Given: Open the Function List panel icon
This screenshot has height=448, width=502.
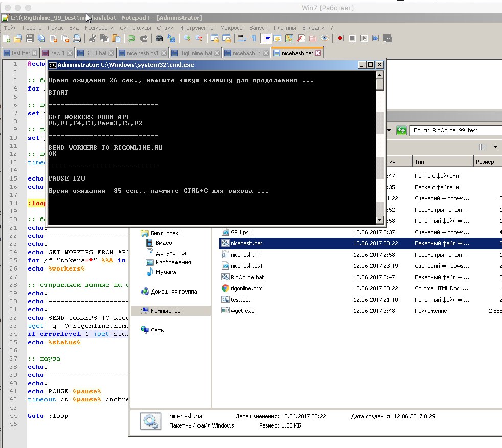Looking at the screenshot, I should click(x=301, y=38).
